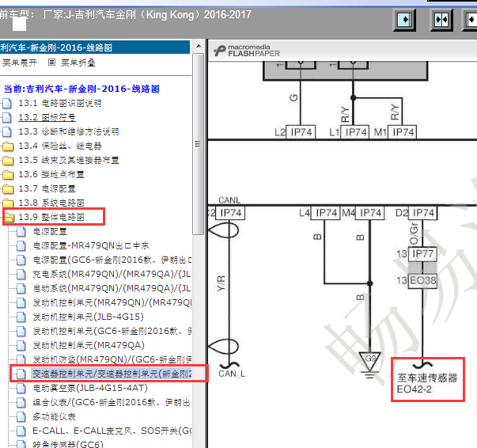Open 组合仪表/(GC6-新金刚2016款 diagram

tap(112, 402)
